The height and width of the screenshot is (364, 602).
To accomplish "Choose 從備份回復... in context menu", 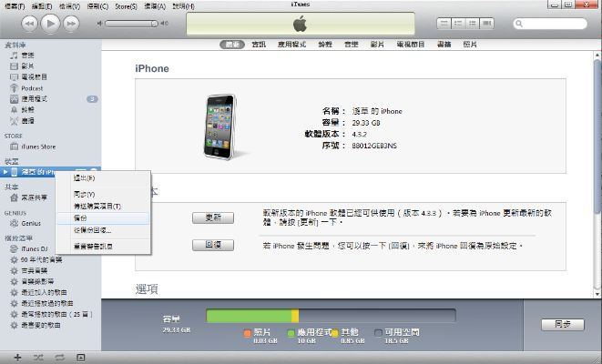I will (103, 230).
